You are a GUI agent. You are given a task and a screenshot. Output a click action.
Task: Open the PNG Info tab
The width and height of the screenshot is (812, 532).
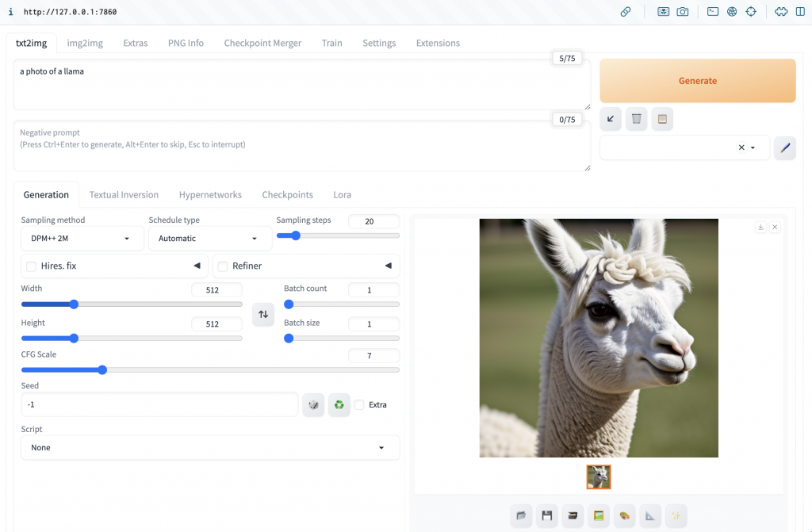[x=186, y=43]
